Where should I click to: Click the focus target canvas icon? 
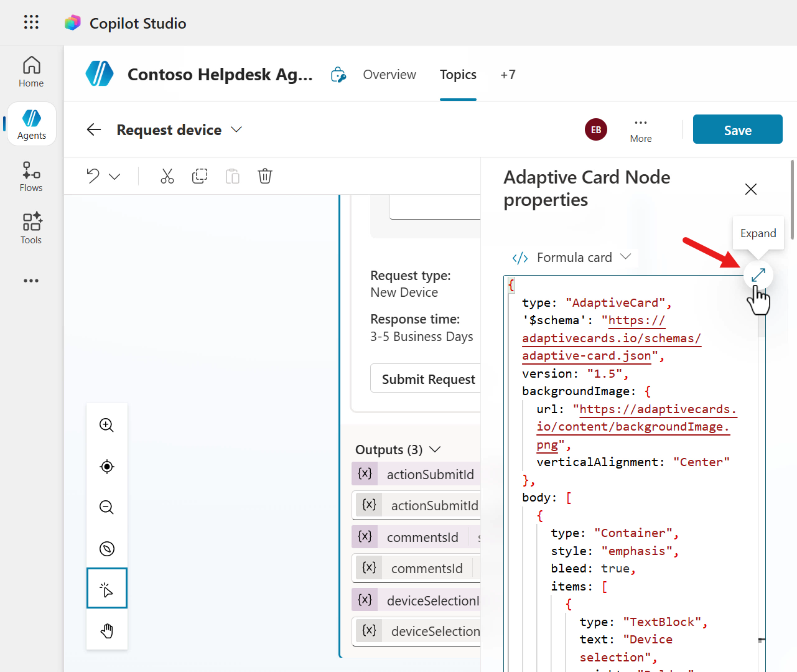coord(107,467)
